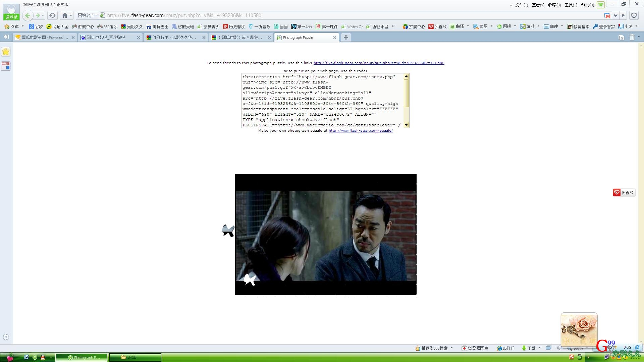Expand the 游戏 toolbar dropdown arrow
Image resolution: width=644 pixels, height=362 pixels.
[x=538, y=26]
